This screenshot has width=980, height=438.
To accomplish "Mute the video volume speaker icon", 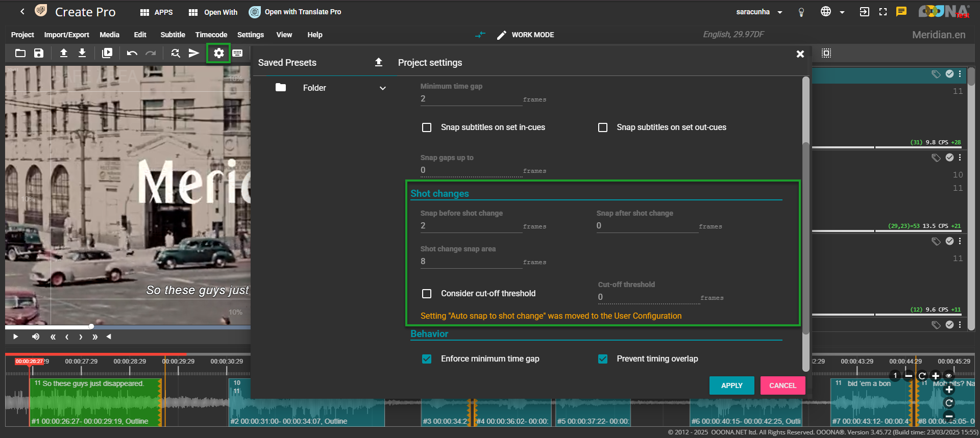I will pyautogui.click(x=35, y=337).
